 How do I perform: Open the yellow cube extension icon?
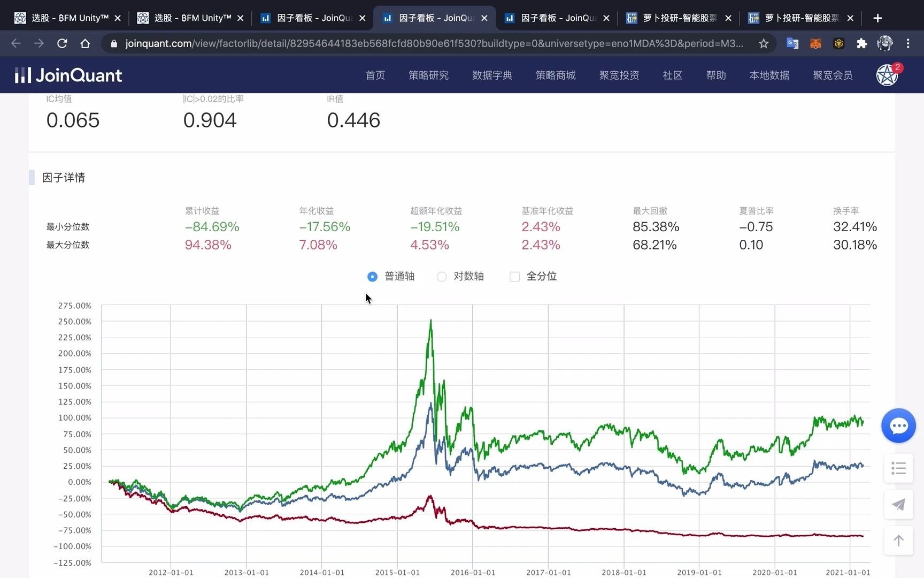point(838,43)
